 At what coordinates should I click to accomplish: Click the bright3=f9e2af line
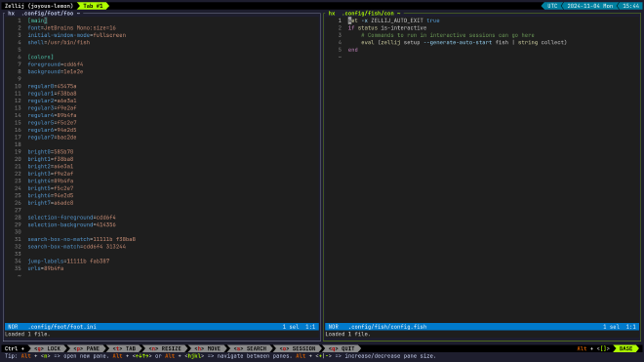coord(51,174)
